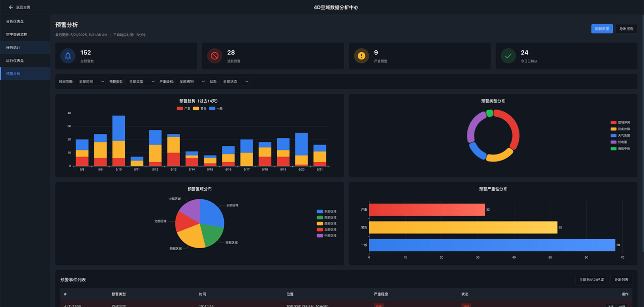The height and width of the screenshot is (307, 644).
Task: Click the 全部标记为已读 button
Action: (592, 280)
